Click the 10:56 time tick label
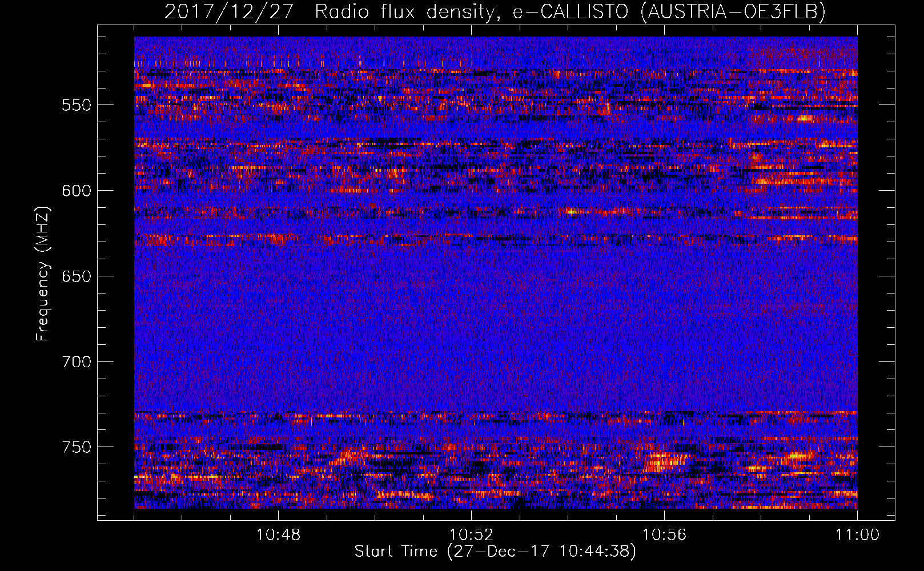 (x=664, y=535)
